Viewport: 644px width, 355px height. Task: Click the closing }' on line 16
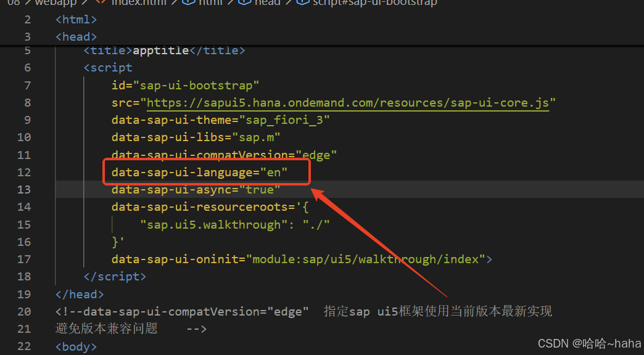click(118, 242)
